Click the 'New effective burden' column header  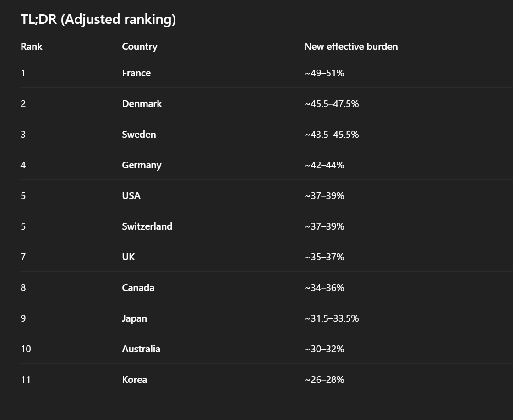tap(351, 47)
